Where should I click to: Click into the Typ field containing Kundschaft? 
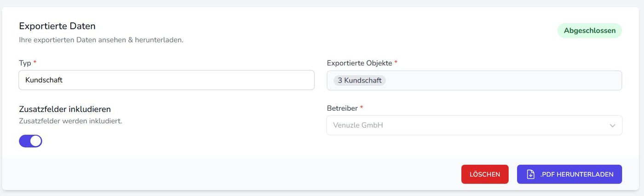(166, 80)
